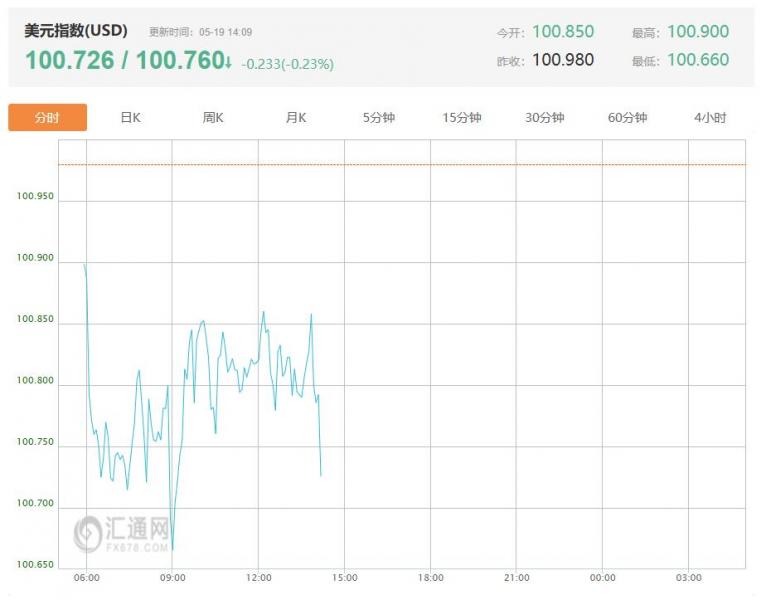The image size is (766, 600).
Task: Click the 美元指数(USD) title
Action: pyautogui.click(x=77, y=32)
